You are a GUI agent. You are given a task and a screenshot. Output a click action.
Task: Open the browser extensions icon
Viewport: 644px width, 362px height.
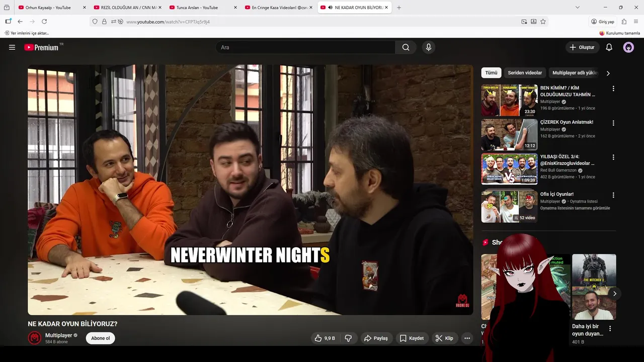tap(624, 22)
